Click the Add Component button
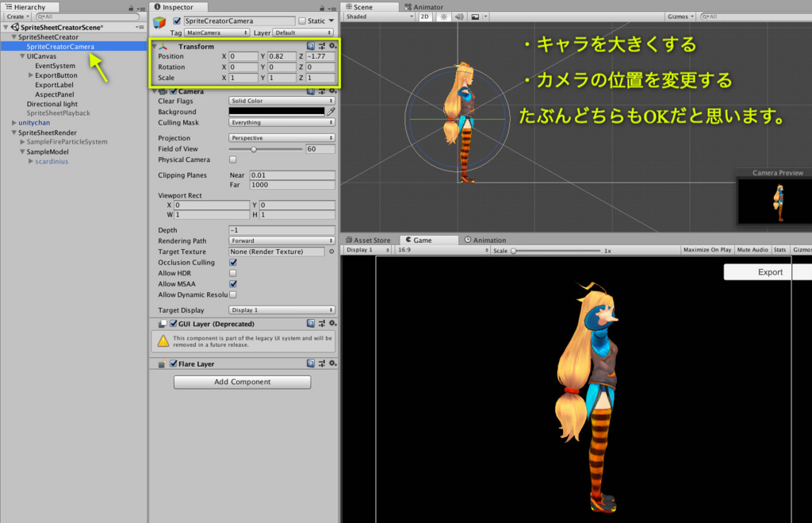812x523 pixels. (x=243, y=382)
